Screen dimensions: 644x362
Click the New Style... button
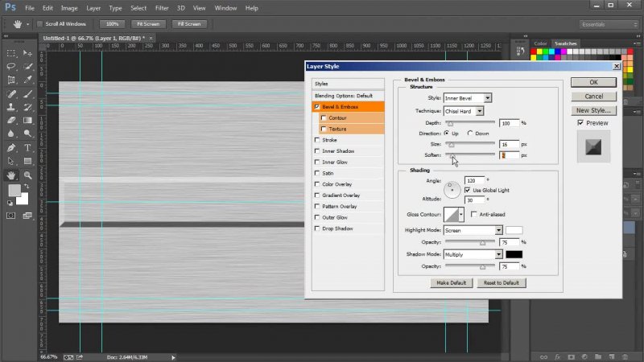[x=593, y=110]
